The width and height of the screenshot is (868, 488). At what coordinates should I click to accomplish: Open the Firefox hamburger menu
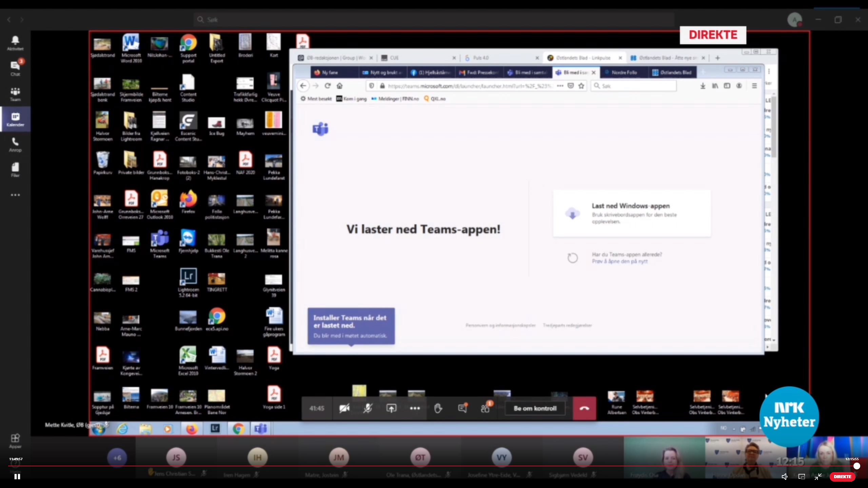[754, 86]
